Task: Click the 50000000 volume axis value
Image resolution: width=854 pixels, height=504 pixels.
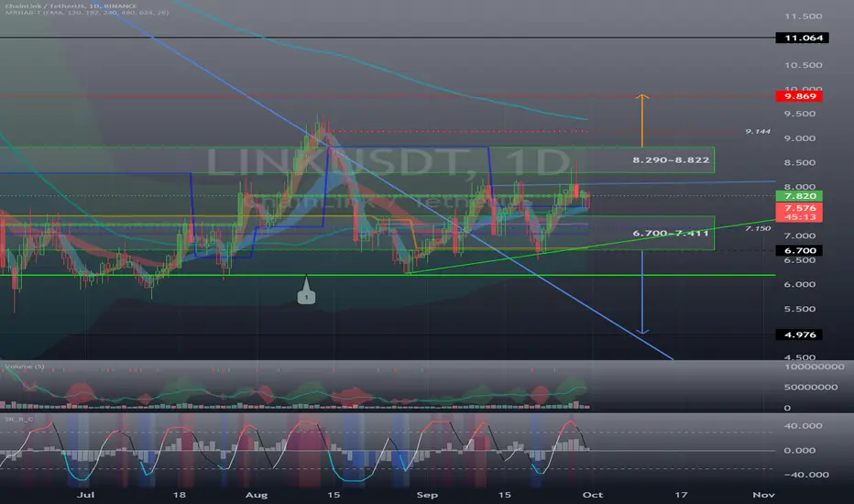Action: [811, 388]
